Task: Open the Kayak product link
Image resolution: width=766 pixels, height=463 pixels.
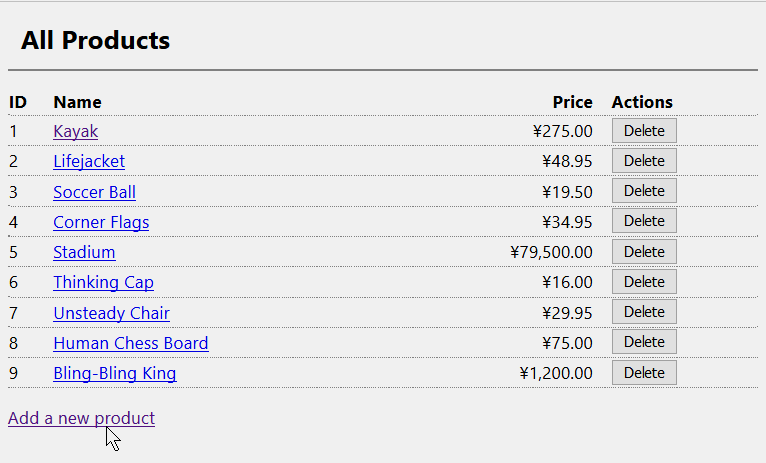Action: point(76,131)
